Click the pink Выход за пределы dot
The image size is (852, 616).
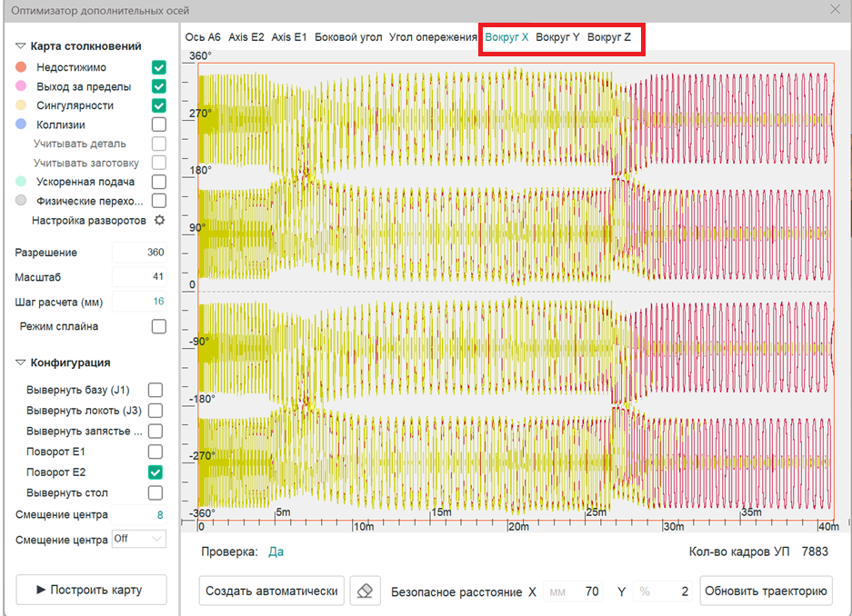point(21,86)
